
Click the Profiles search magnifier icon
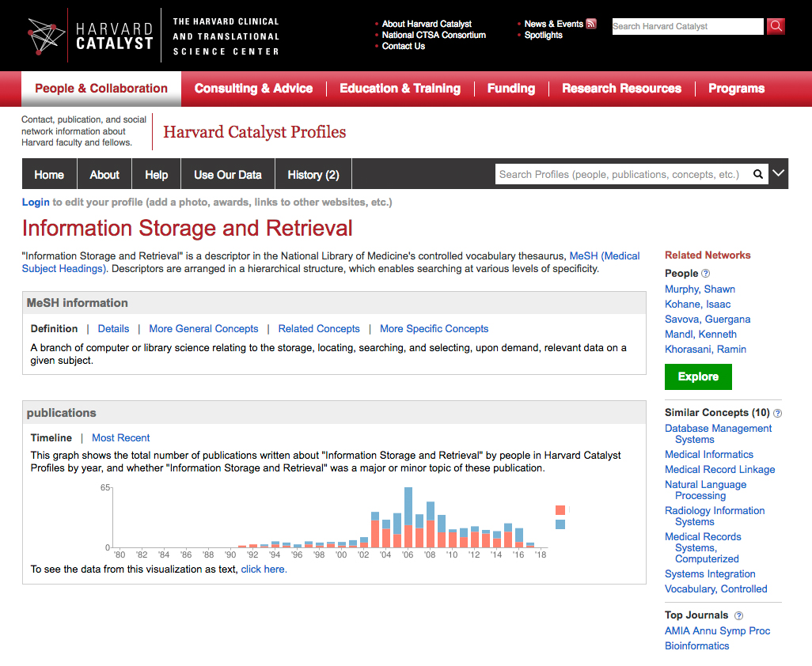pyautogui.click(x=757, y=174)
